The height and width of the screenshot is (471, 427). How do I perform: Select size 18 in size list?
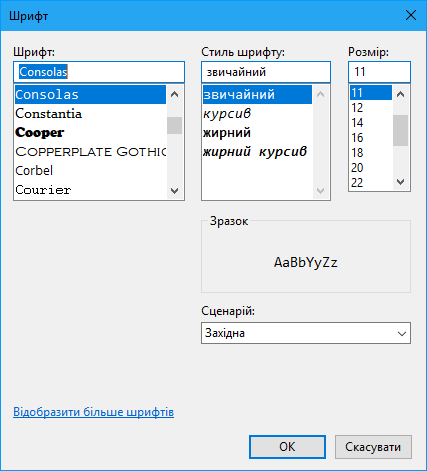(371, 153)
